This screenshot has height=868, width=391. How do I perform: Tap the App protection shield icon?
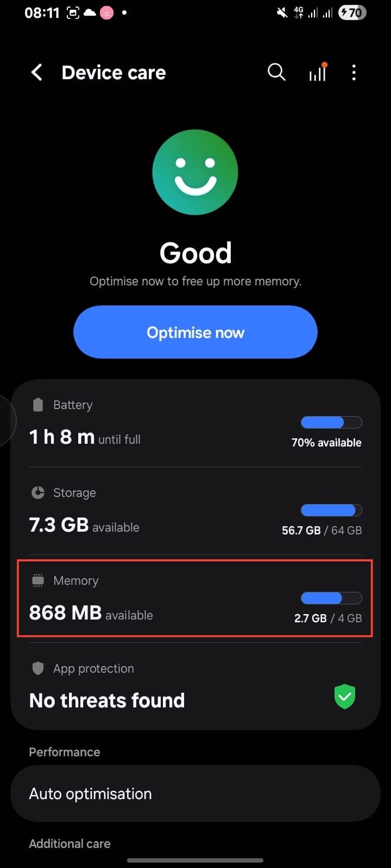pos(38,668)
